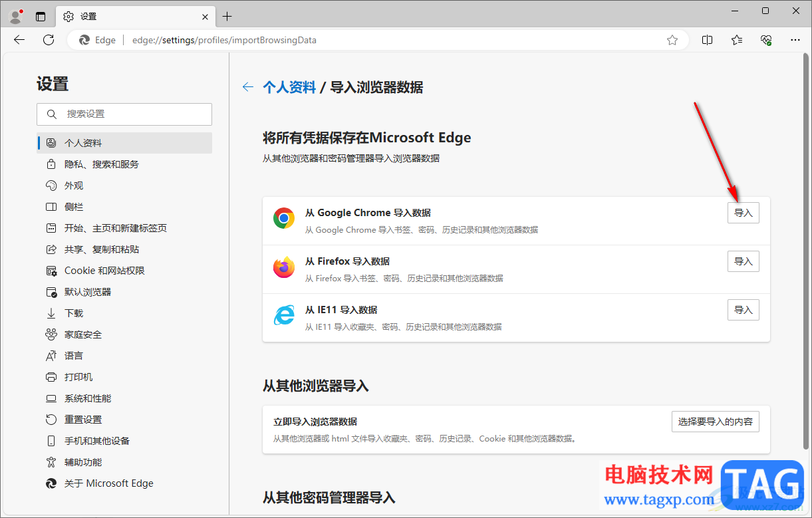
Task: Click the Firefox browser icon
Action: point(283,266)
